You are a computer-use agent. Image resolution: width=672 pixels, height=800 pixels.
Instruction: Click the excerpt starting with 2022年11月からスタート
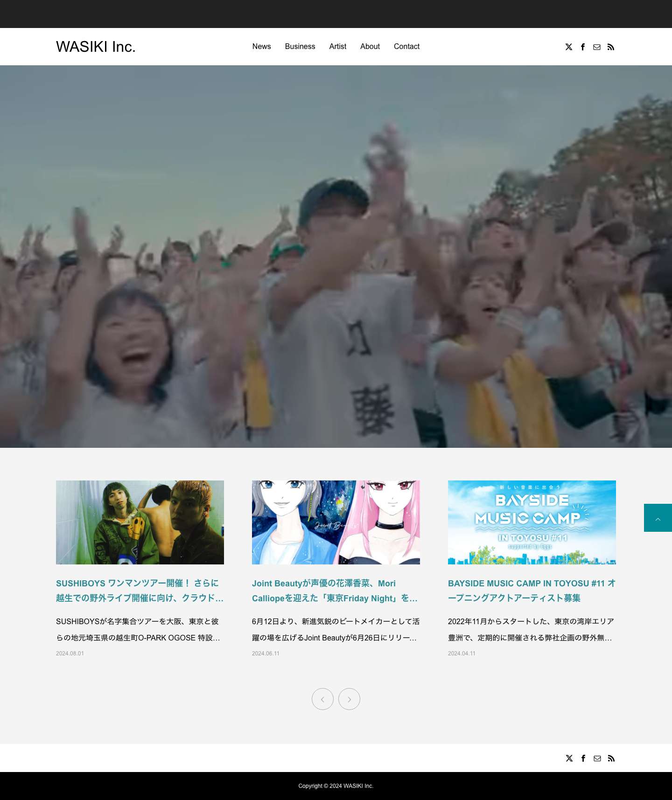pos(532,629)
